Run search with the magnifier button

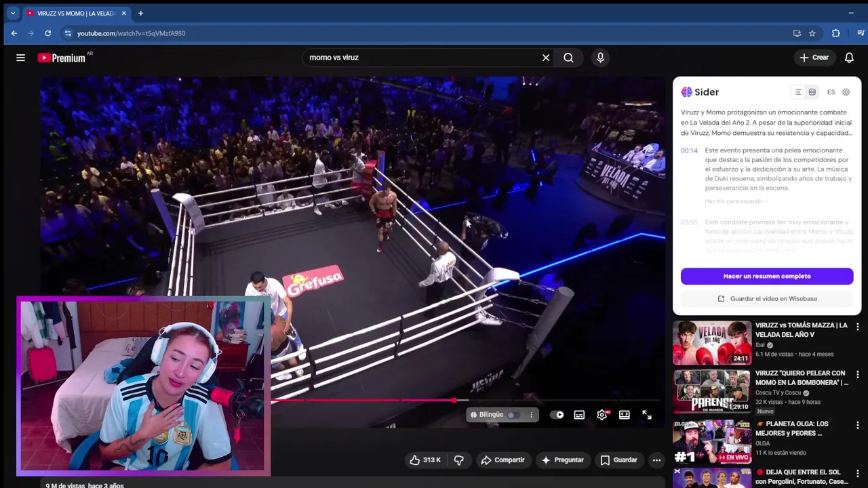568,58
